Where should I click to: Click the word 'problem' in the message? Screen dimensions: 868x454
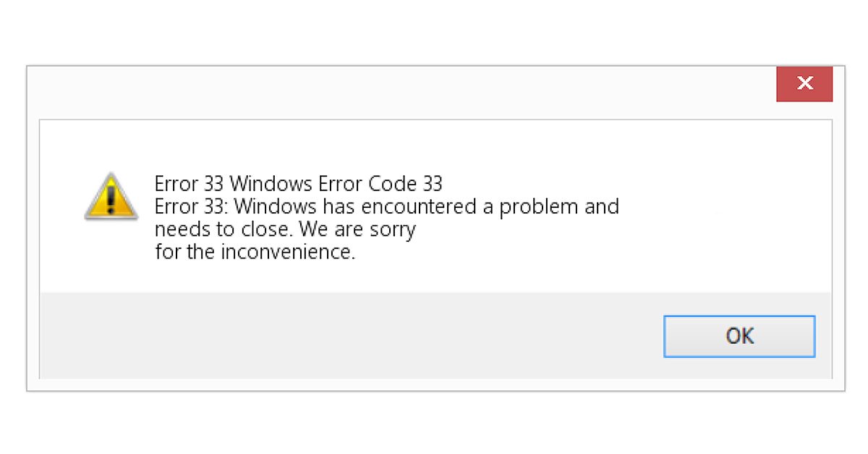coord(537,207)
